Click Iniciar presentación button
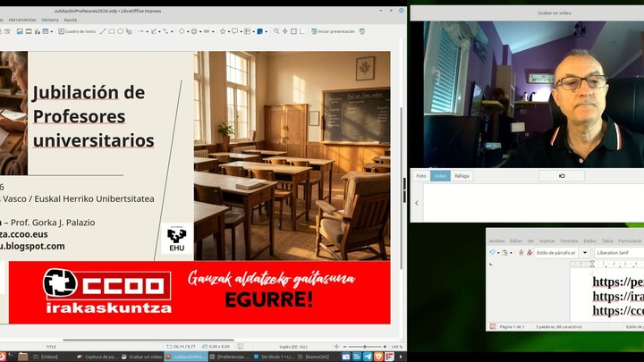Image resolution: width=644 pixels, height=362 pixels. pos(333,31)
